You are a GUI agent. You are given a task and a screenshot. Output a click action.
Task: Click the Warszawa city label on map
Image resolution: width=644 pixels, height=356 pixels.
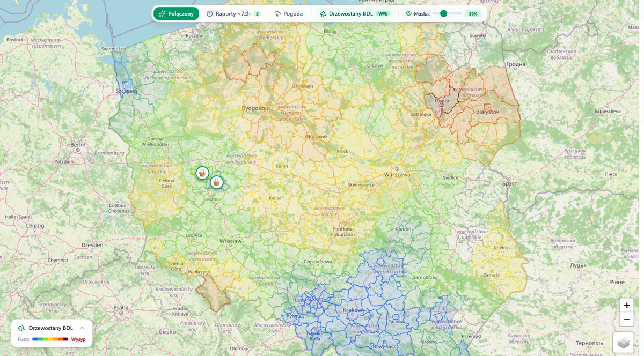[x=397, y=175]
